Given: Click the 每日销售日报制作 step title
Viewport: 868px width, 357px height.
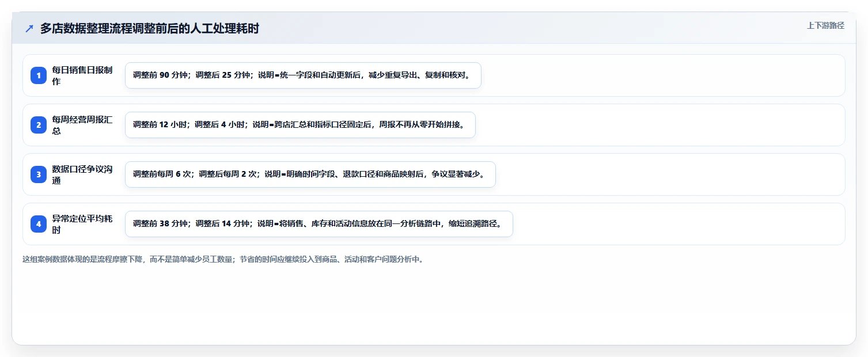Looking at the screenshot, I should [x=82, y=75].
